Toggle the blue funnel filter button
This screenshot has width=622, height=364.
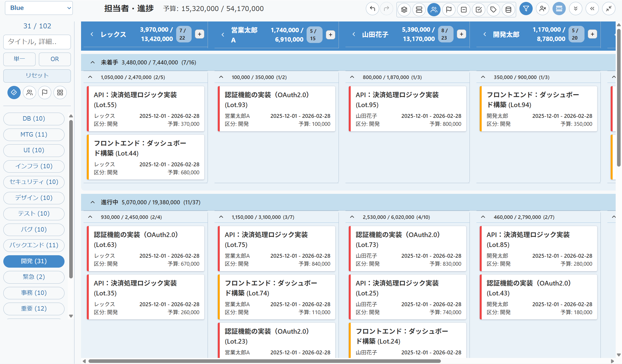click(526, 9)
